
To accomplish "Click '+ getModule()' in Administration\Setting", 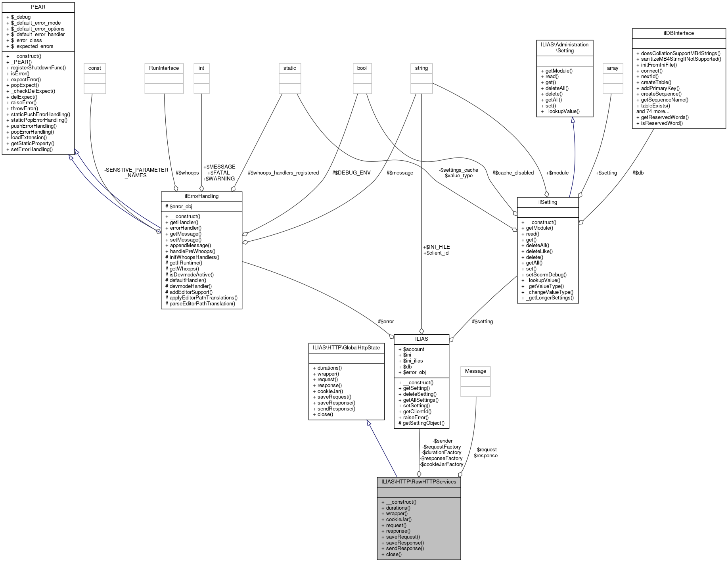I will [557, 71].
